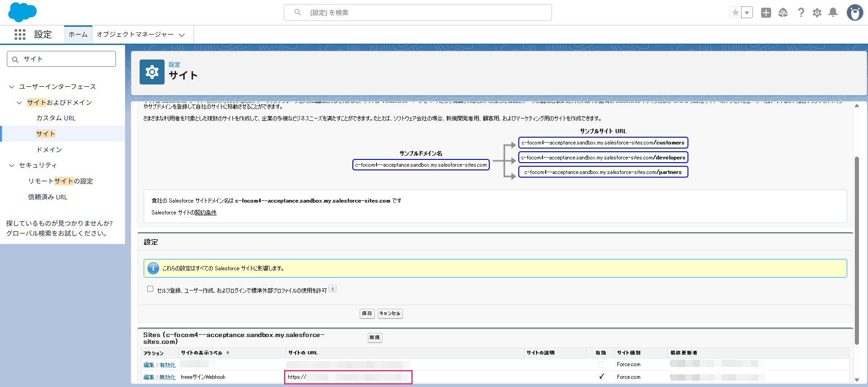The image size is (868, 387).
Task: Open the favorites list dropdown arrow
Action: click(x=747, y=12)
